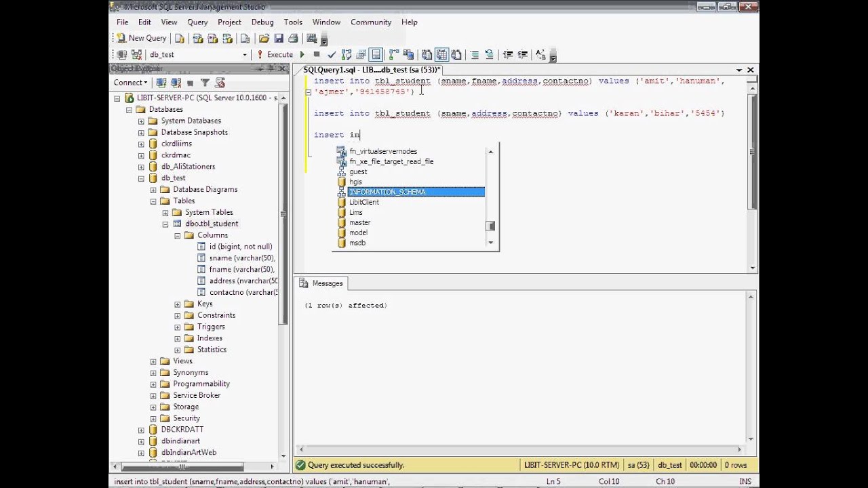The width and height of the screenshot is (868, 488).
Task: Open the Debug menu
Action: click(x=262, y=22)
